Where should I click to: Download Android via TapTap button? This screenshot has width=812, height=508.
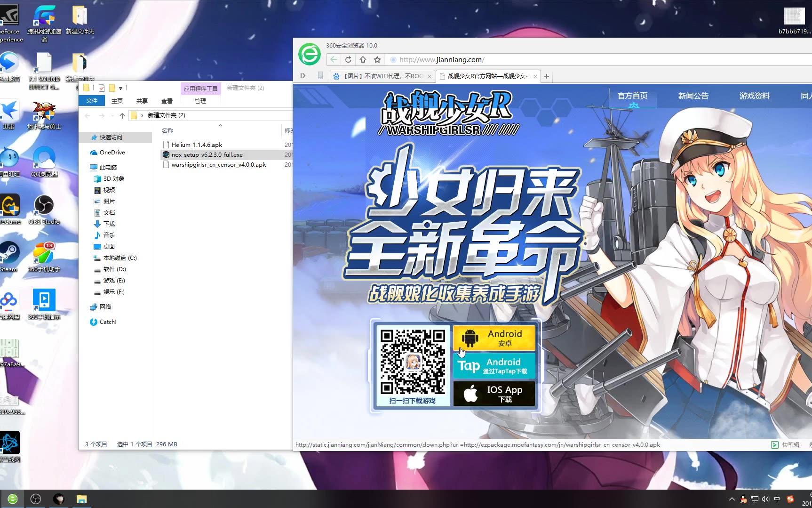494,366
